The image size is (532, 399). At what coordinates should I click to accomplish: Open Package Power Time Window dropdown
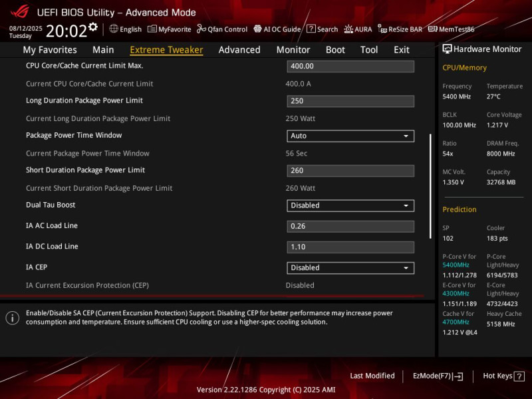click(350, 136)
